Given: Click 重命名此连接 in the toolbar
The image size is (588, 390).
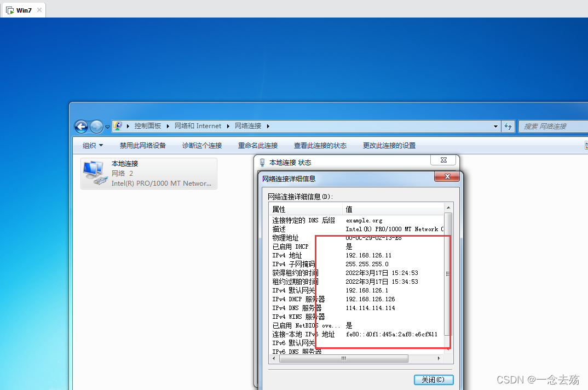Looking at the screenshot, I should pyautogui.click(x=258, y=146).
